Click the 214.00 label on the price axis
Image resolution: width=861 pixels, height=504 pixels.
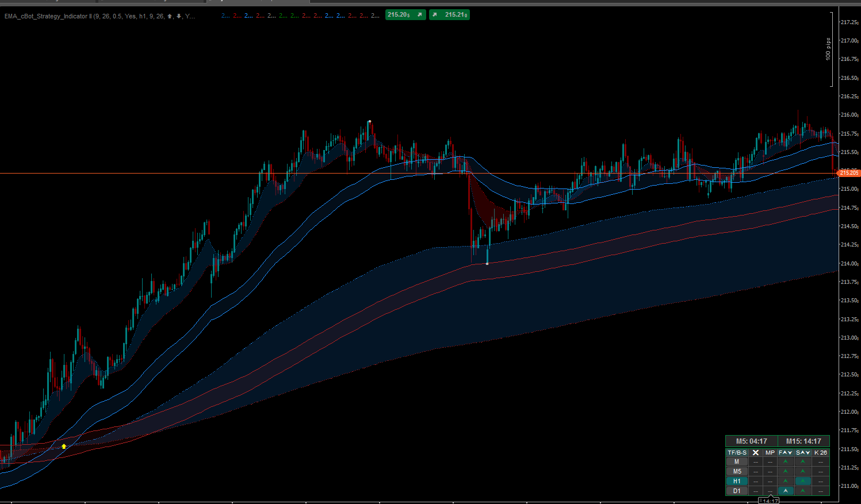pos(849,264)
